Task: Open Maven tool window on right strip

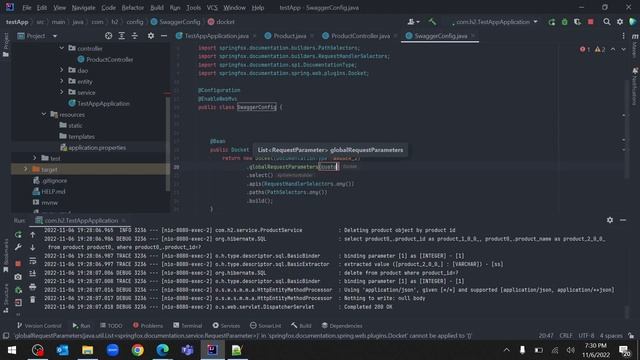Action: click(635, 46)
